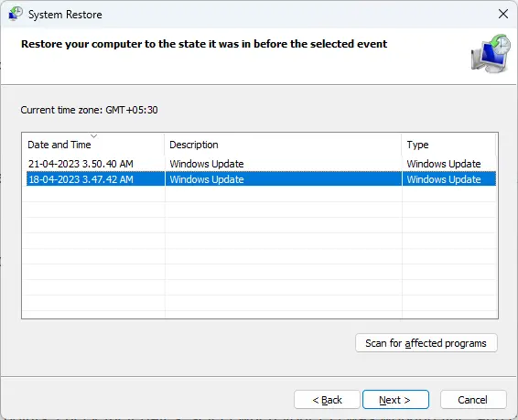This screenshot has width=518, height=420.
Task: Click Description cell of 21-04-2023 row
Action: click(284, 164)
